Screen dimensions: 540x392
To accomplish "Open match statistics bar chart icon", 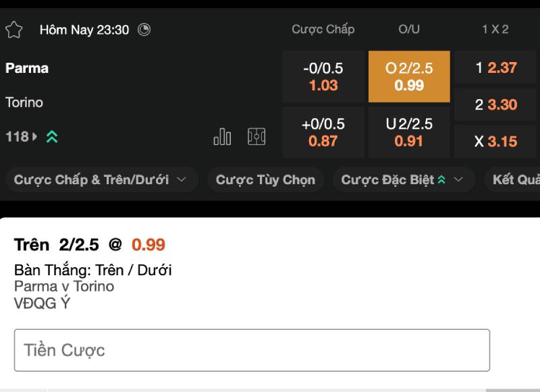I will pyautogui.click(x=222, y=137).
